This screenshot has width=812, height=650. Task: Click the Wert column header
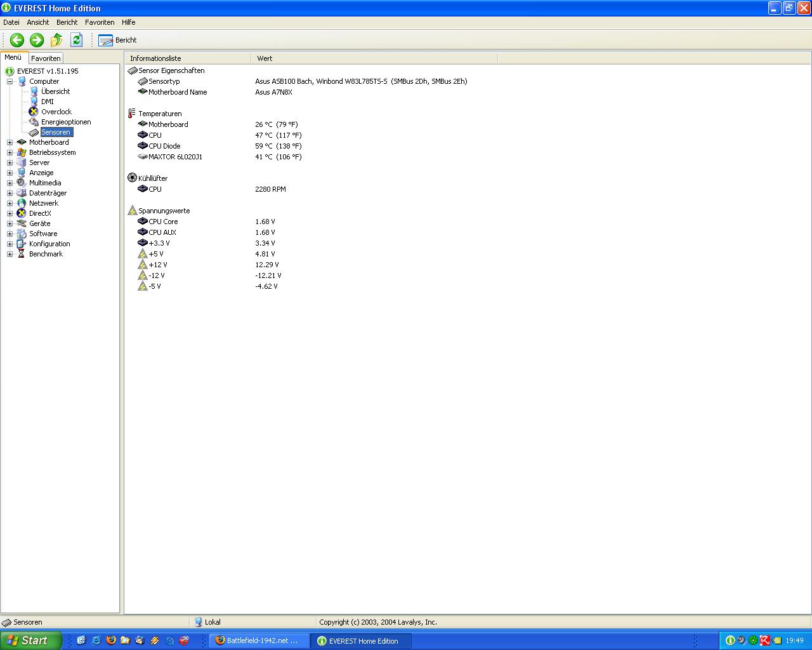pos(374,58)
